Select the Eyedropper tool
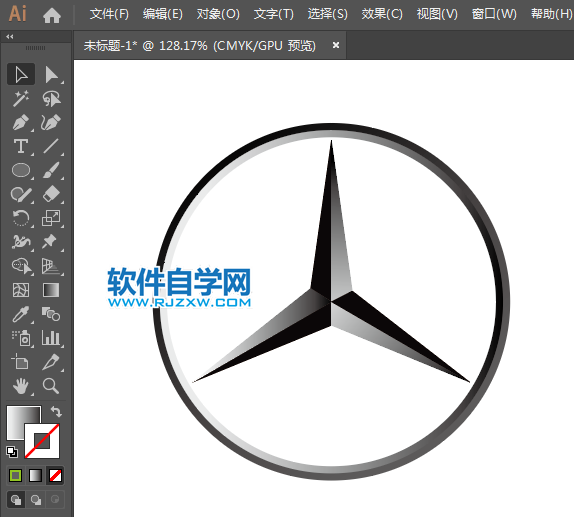 pos(21,314)
